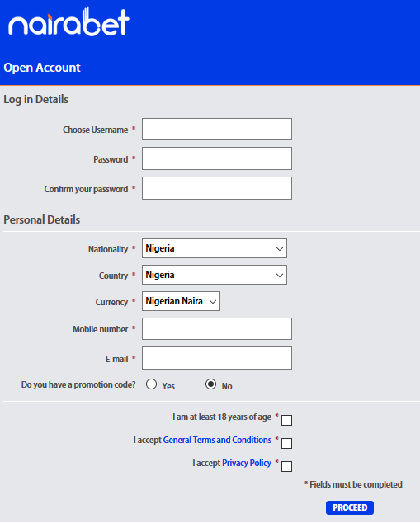Open the General Terms and Conditions link

[217, 440]
